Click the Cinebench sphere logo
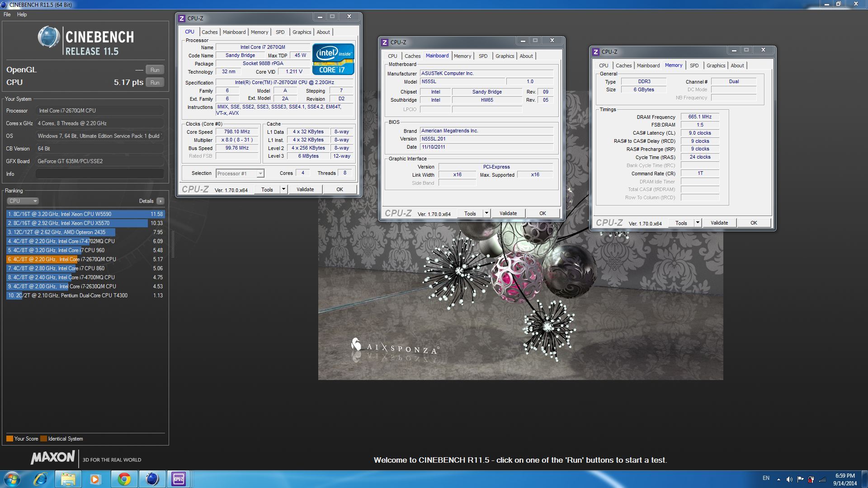The image size is (868, 488). 48,37
